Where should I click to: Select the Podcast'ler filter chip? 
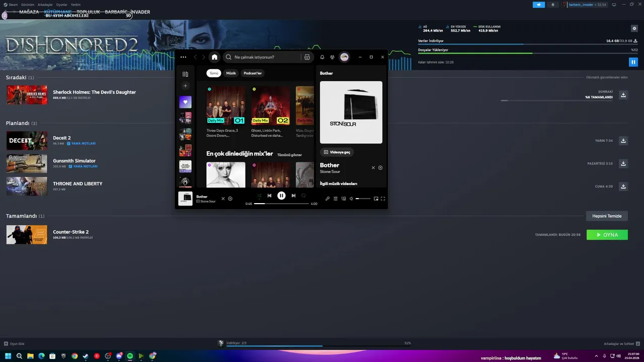253,73
